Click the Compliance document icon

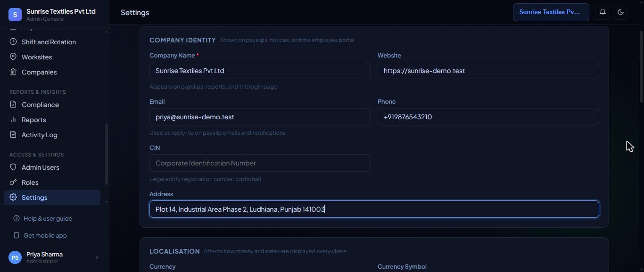[13, 105]
